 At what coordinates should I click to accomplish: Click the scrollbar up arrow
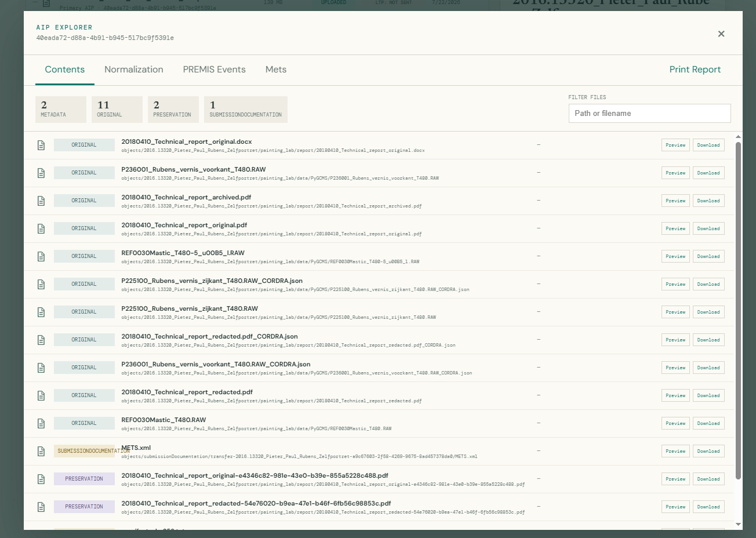(738, 137)
